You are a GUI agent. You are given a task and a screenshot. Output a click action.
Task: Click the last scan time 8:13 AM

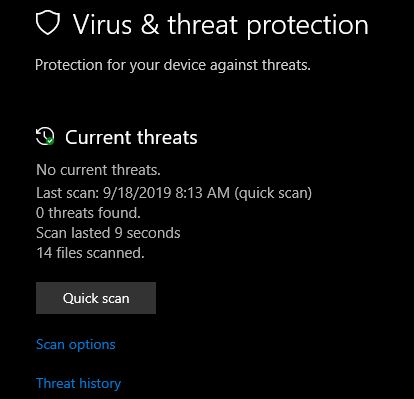(203, 193)
